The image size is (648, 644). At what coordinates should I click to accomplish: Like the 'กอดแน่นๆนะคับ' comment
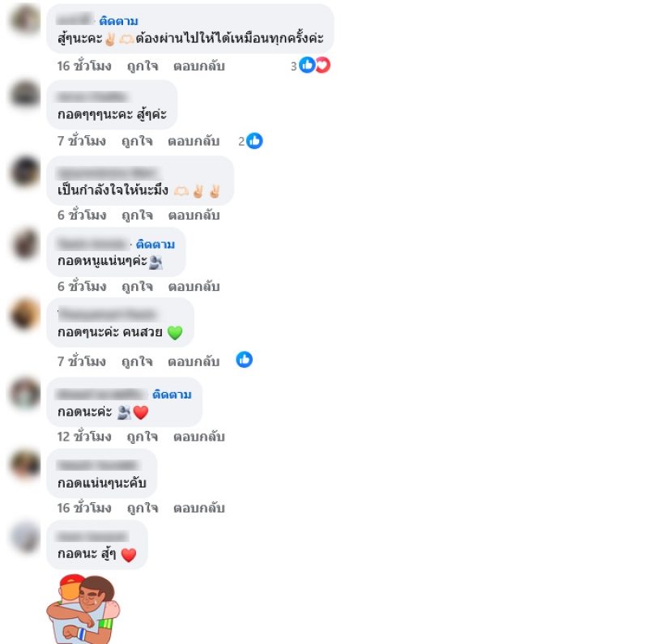tap(143, 508)
